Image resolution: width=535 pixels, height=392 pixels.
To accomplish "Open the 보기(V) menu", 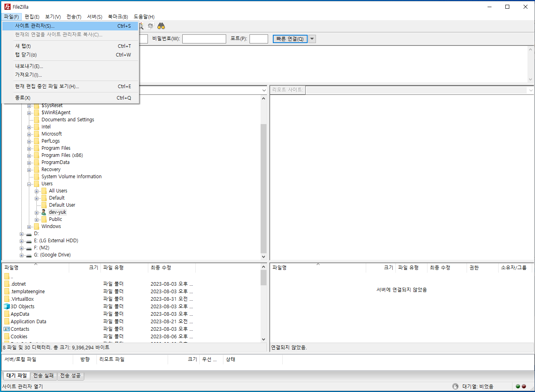I will tap(53, 17).
